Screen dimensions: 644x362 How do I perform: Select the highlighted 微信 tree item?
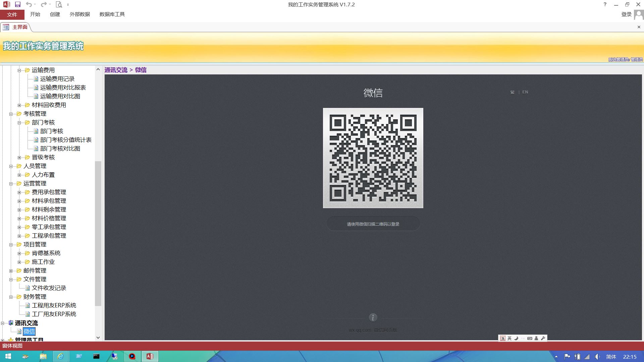click(29, 331)
